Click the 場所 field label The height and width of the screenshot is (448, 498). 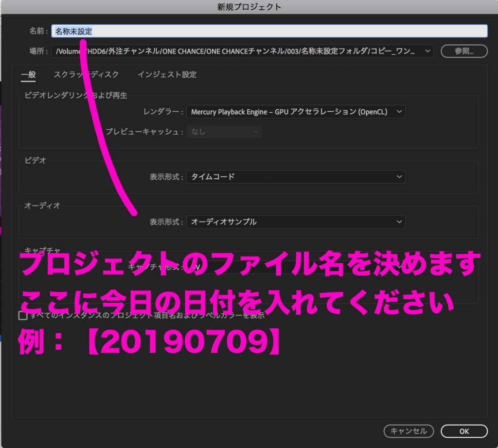coord(38,51)
